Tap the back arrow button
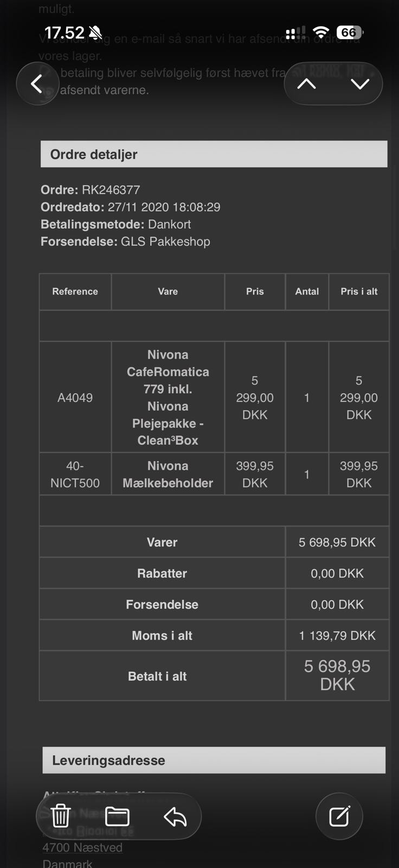Viewport: 399px width, 868px height. pyautogui.click(x=37, y=84)
